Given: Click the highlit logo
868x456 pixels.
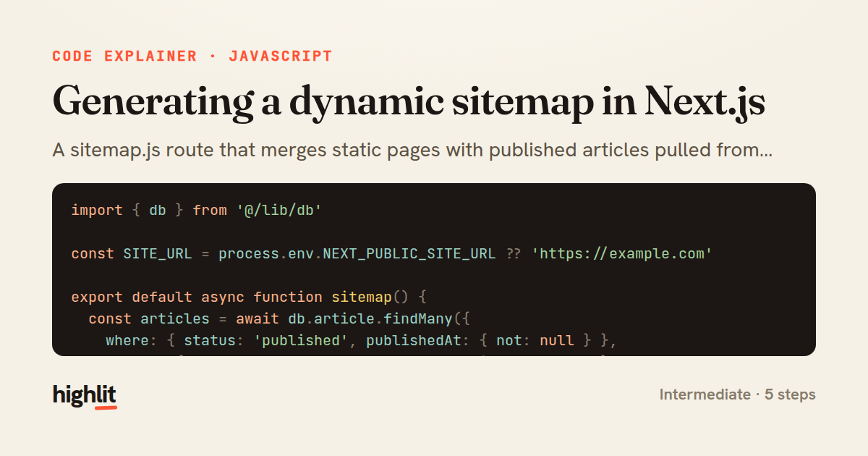Looking at the screenshot, I should point(85,396).
